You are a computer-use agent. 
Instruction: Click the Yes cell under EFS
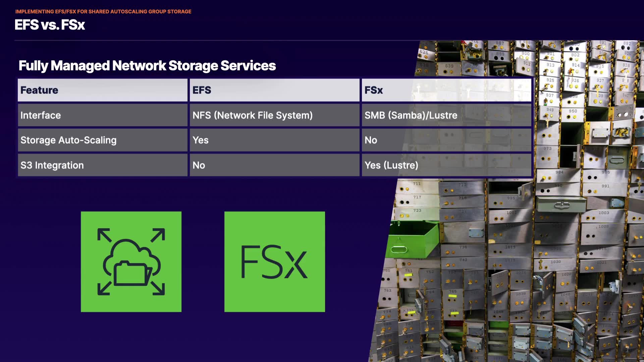coord(200,140)
